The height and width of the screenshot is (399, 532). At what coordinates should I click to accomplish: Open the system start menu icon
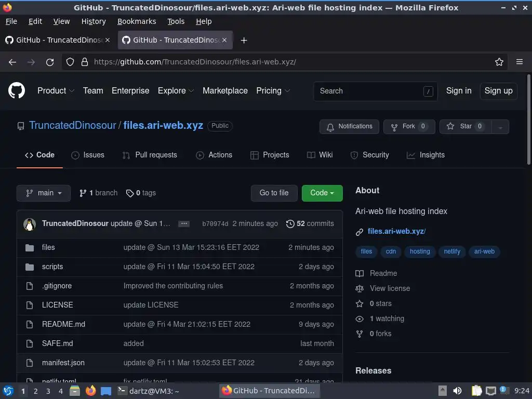pos(8,391)
